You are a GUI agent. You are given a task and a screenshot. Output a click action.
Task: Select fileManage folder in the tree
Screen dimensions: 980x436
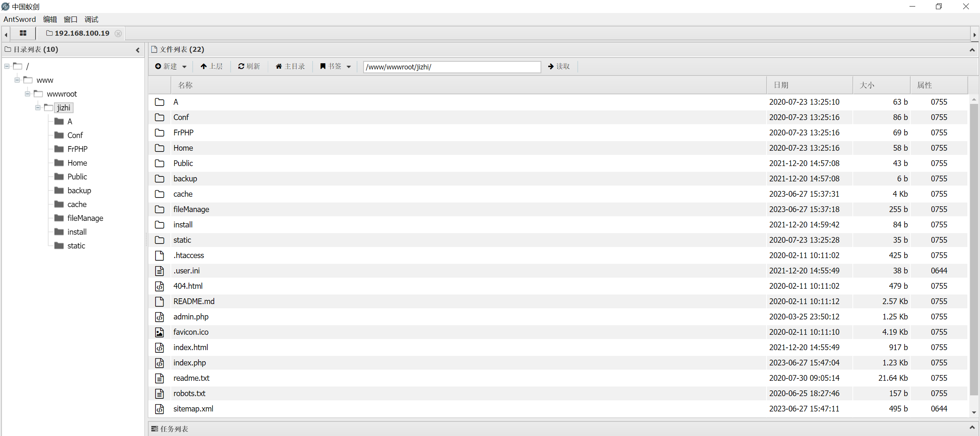85,218
